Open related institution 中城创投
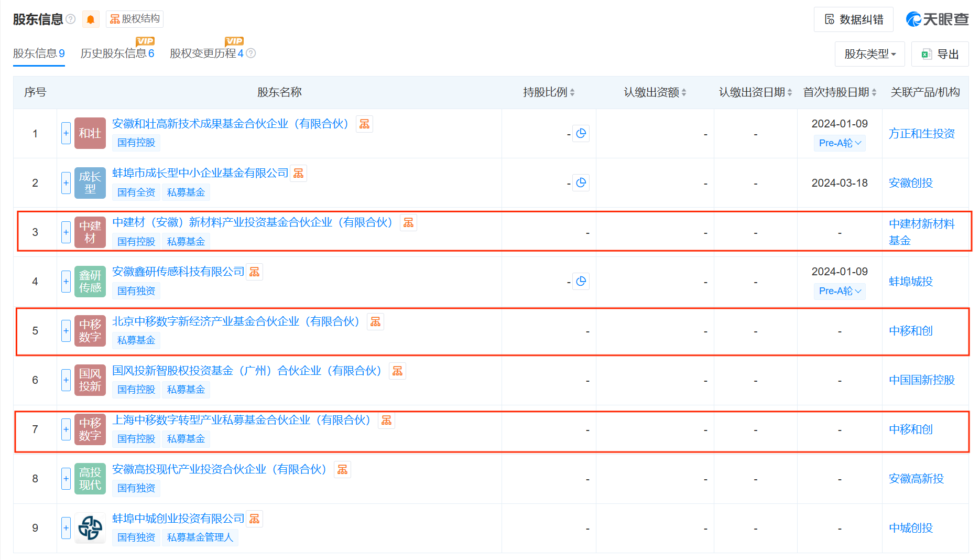Viewport: 980px width, 560px height. pyautogui.click(x=911, y=528)
